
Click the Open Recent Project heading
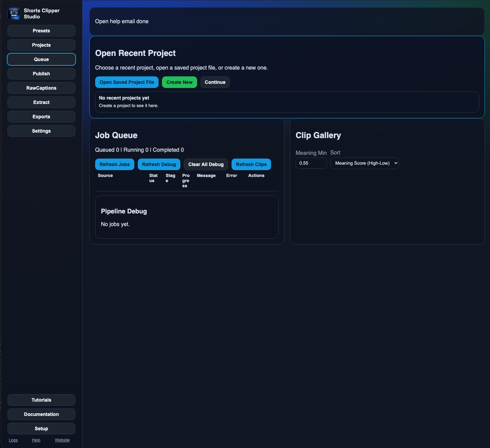135,53
